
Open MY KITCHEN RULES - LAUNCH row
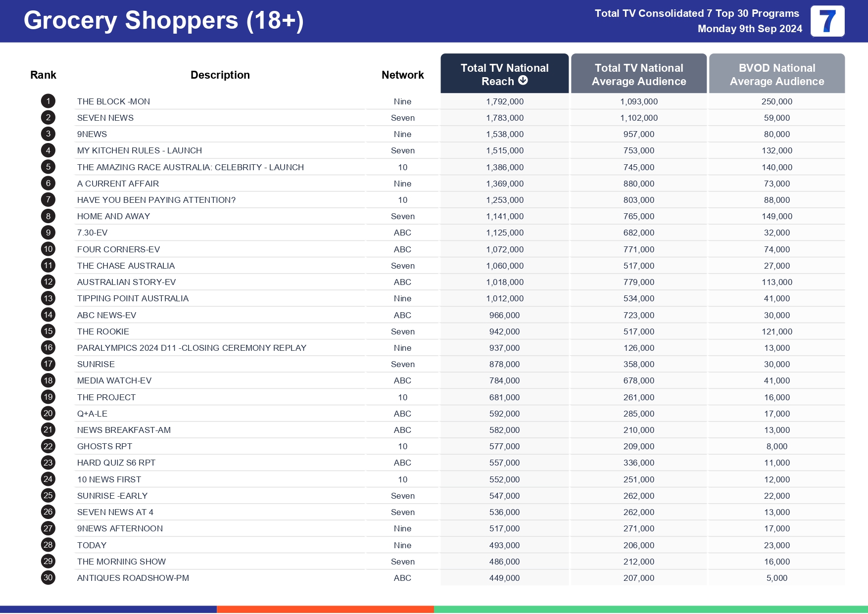pos(139,150)
